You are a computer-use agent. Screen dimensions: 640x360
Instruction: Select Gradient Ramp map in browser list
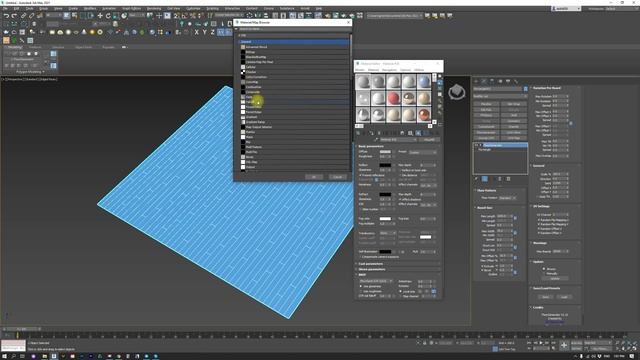pyautogui.click(x=294, y=122)
